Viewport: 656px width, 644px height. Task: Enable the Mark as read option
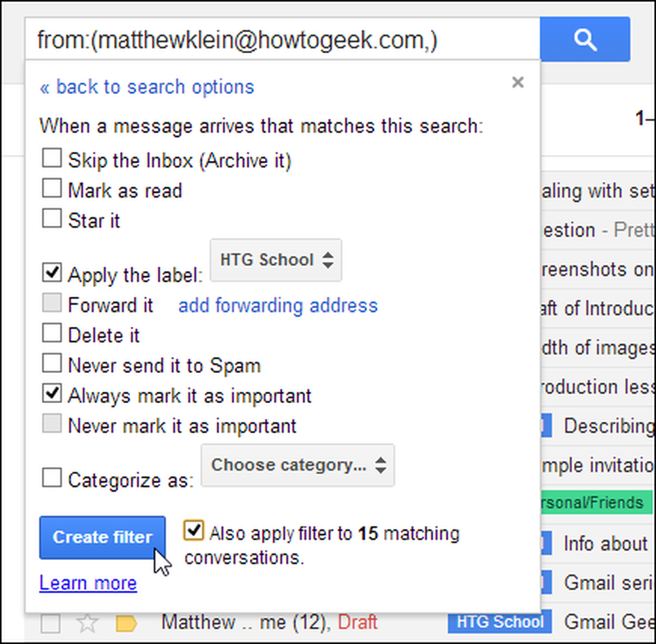click(x=52, y=188)
